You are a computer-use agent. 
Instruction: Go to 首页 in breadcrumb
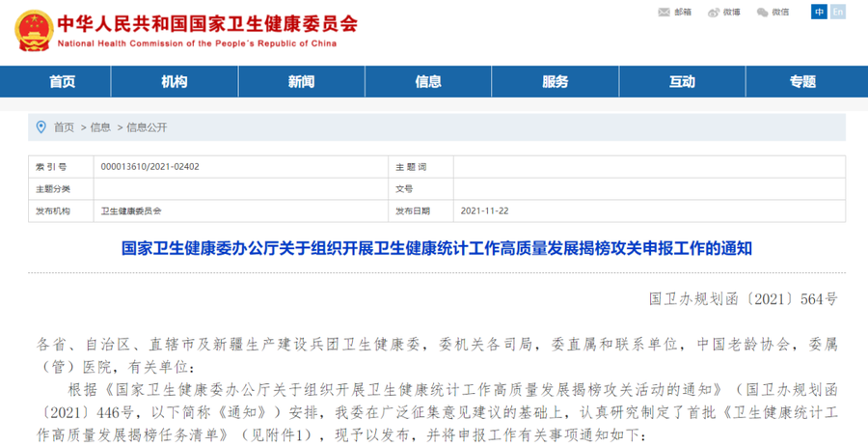64,127
